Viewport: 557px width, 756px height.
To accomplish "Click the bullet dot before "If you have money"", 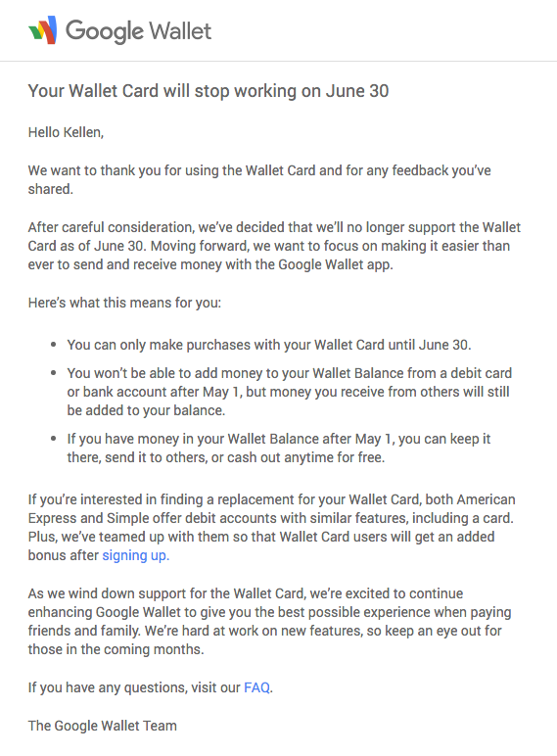I will 54,439.
